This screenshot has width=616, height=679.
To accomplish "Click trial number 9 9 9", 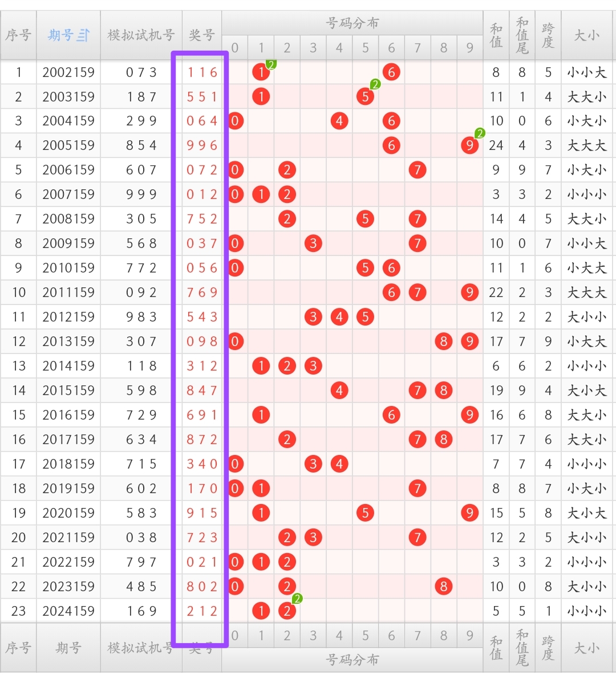I will (x=141, y=194).
